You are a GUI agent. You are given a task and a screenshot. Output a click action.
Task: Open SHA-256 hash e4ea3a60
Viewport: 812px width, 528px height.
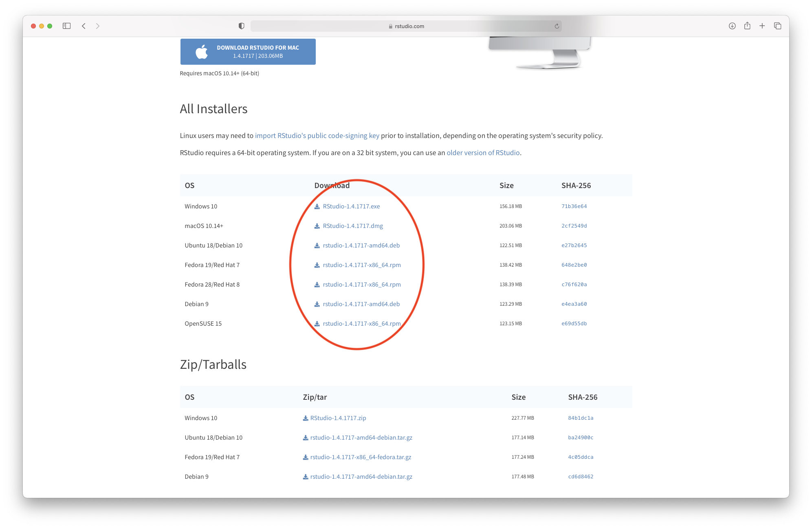coord(574,304)
